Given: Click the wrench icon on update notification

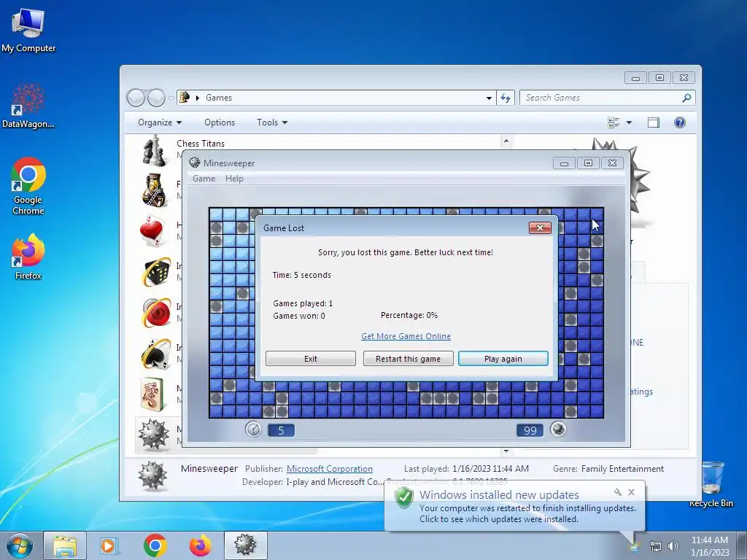Looking at the screenshot, I should coord(617,492).
